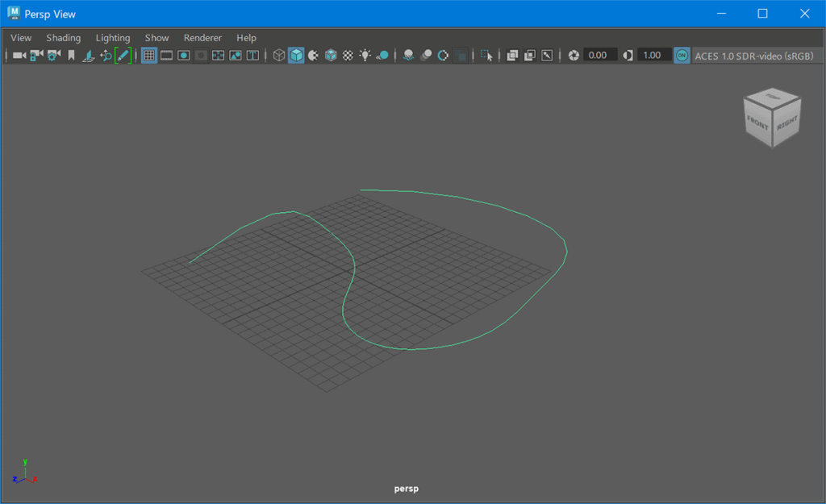This screenshot has width=826, height=504.
Task: Toggle the Safe Title overlay
Action: pos(252,56)
